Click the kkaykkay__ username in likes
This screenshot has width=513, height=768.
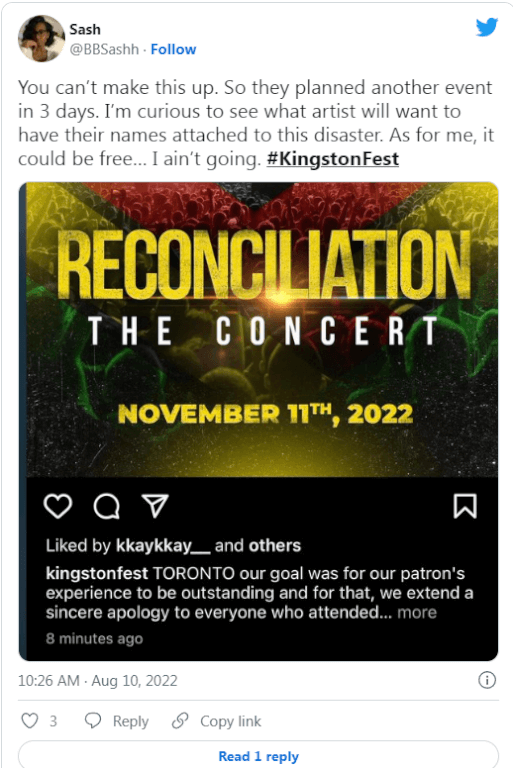[x=163, y=546]
